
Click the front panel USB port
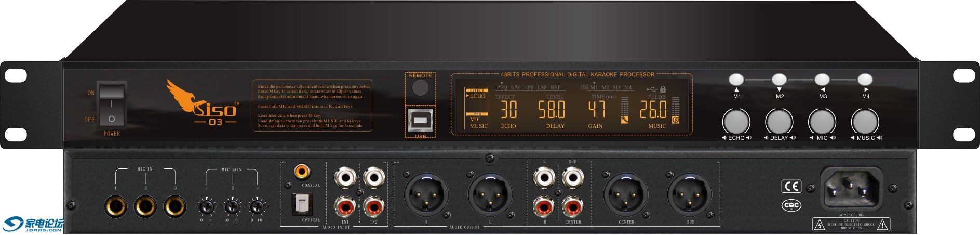click(x=420, y=121)
